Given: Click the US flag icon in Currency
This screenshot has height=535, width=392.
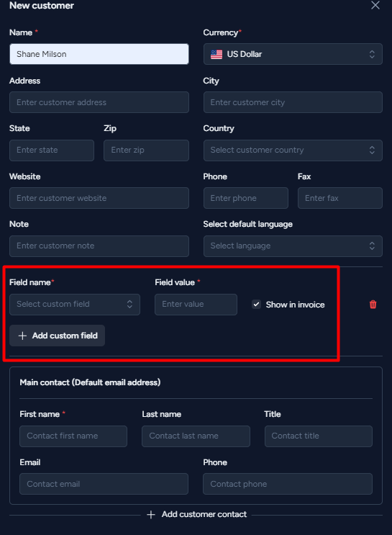Looking at the screenshot, I should tap(216, 54).
